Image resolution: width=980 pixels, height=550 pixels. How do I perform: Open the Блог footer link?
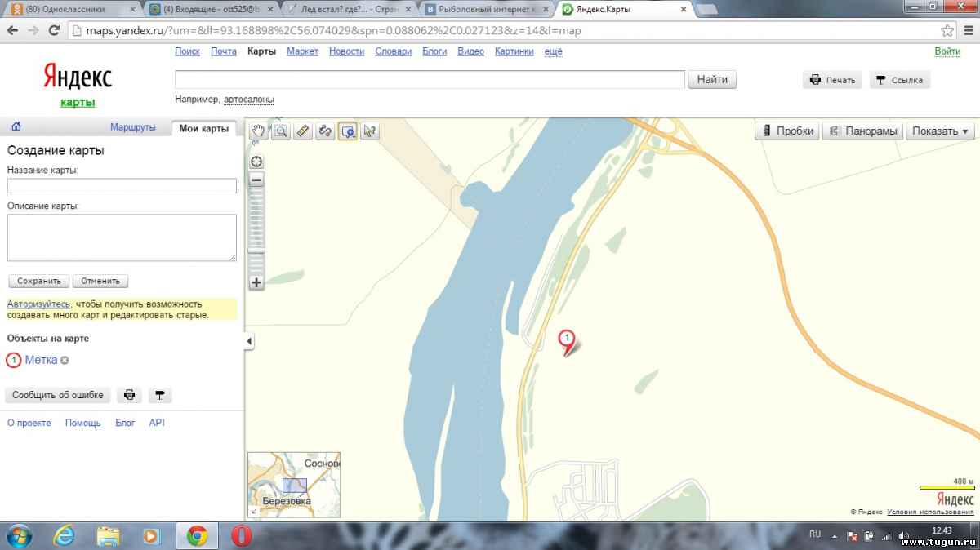pyautogui.click(x=125, y=423)
